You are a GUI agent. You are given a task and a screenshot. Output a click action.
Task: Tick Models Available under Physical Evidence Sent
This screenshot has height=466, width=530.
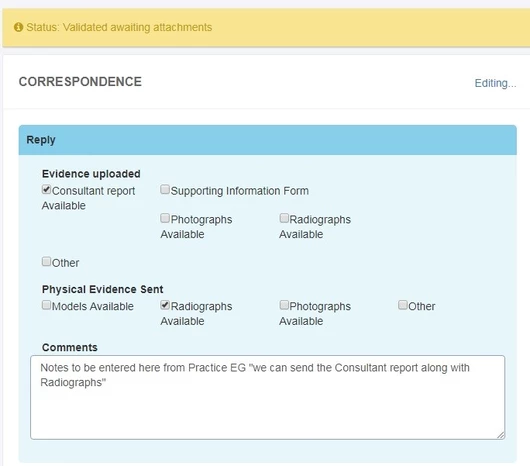[x=46, y=305]
